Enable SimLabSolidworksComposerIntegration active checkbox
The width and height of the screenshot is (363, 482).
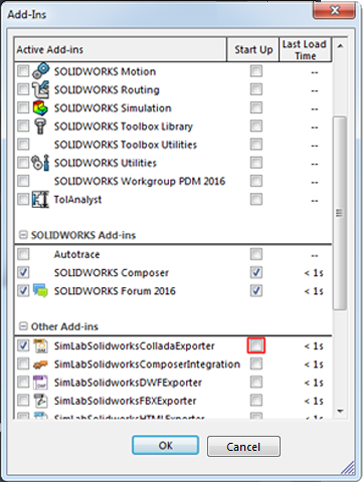pyautogui.click(x=23, y=364)
